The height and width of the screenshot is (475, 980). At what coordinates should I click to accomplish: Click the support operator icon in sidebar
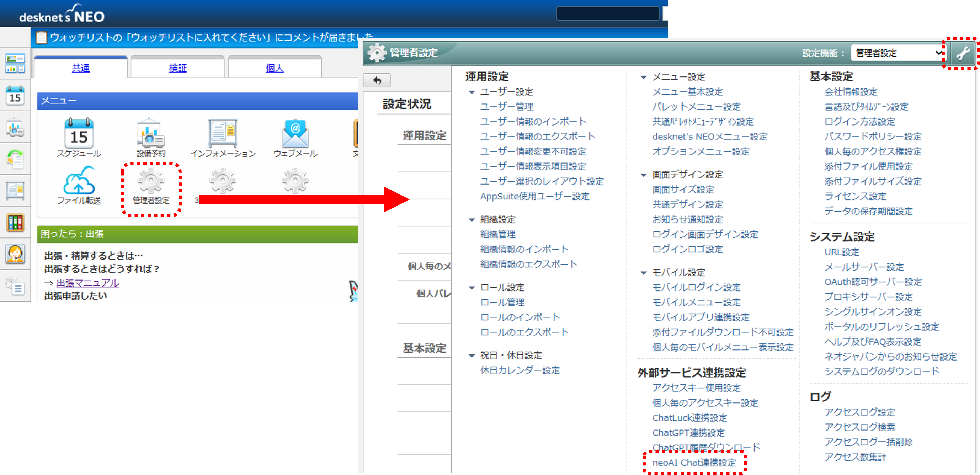pyautogui.click(x=15, y=253)
